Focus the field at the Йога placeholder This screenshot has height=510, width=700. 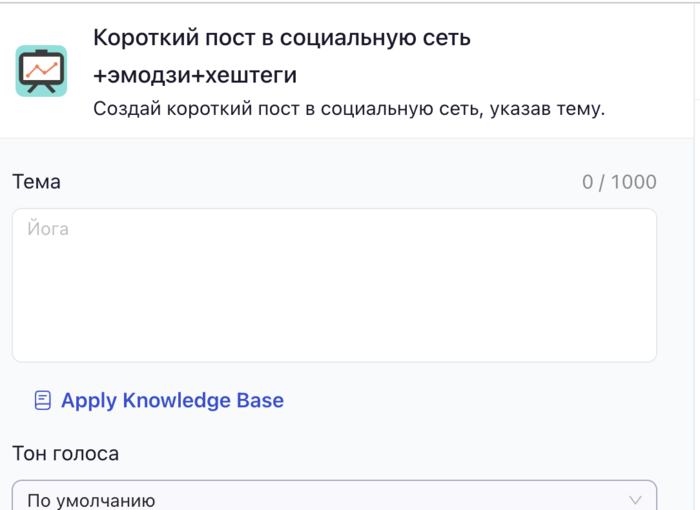[48, 229]
